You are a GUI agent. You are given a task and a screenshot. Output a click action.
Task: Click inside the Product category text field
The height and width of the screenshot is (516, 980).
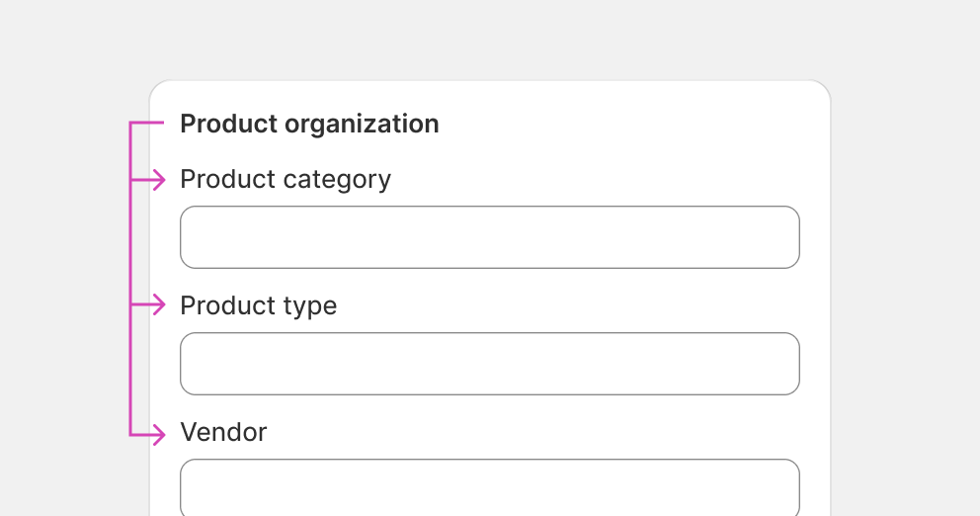[490, 237]
